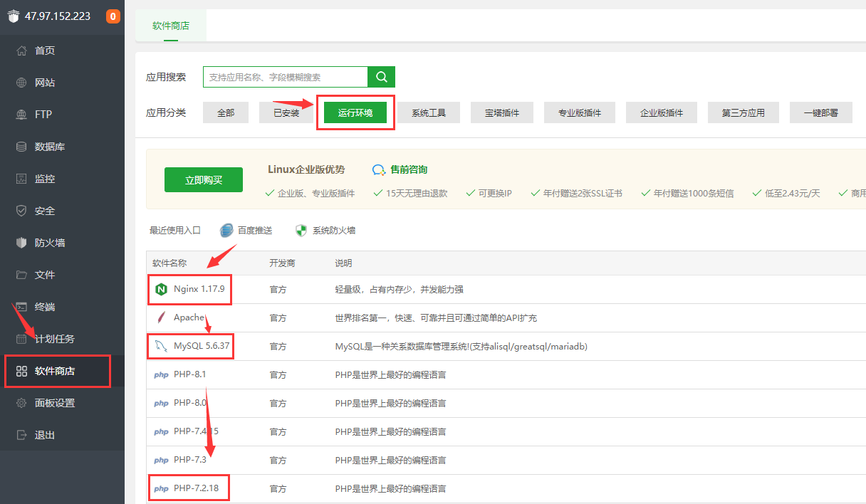Filter by 企业版插件 category

click(662, 112)
